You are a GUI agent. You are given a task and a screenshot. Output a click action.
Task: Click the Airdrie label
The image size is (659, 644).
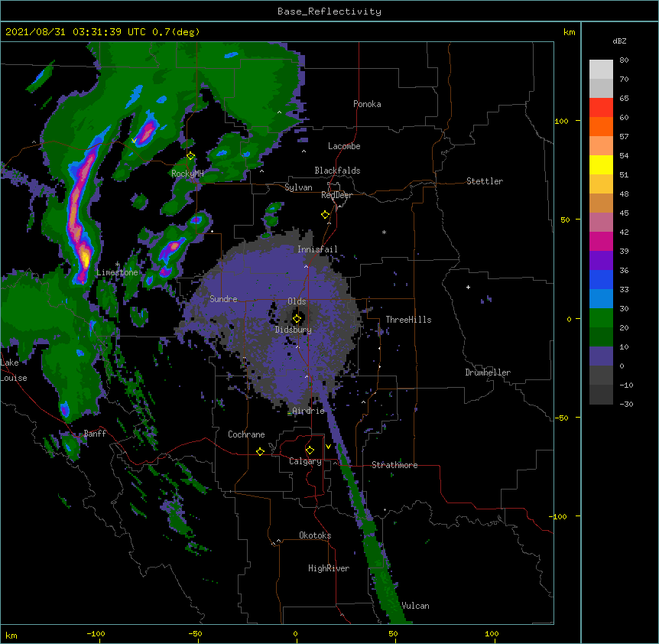pos(309,411)
